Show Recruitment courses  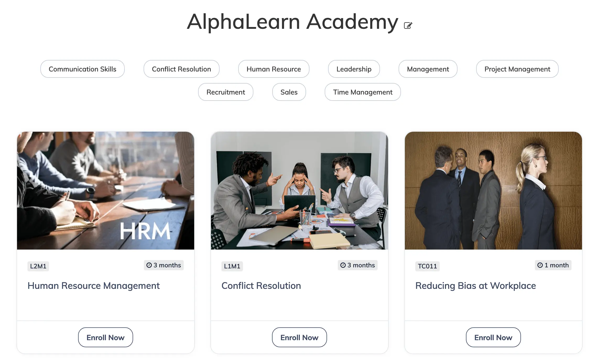point(226,92)
